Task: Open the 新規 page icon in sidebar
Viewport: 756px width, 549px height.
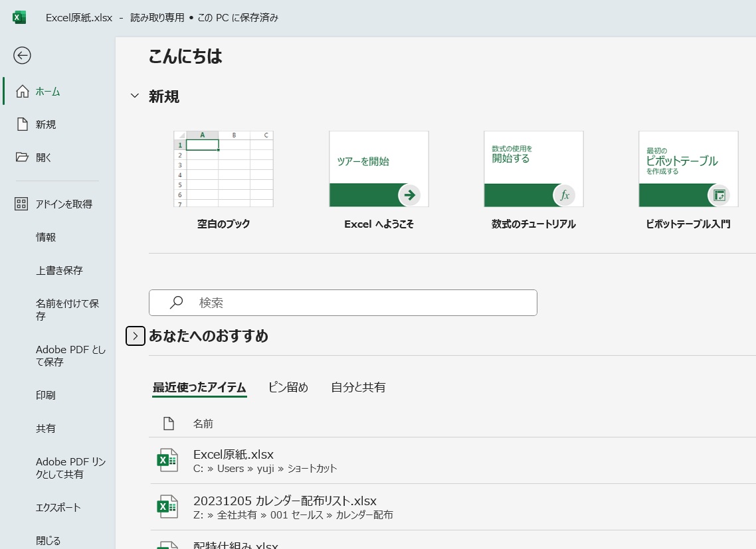Action: [x=22, y=124]
